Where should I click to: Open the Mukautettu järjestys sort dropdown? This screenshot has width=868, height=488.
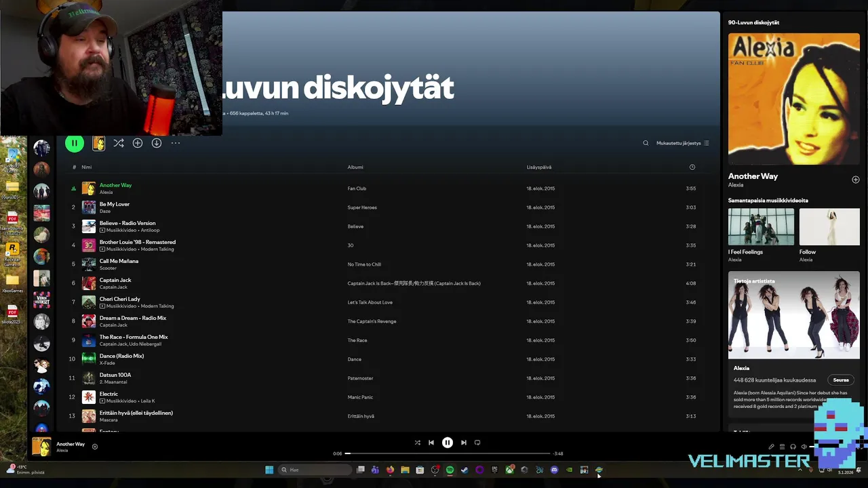click(x=683, y=143)
